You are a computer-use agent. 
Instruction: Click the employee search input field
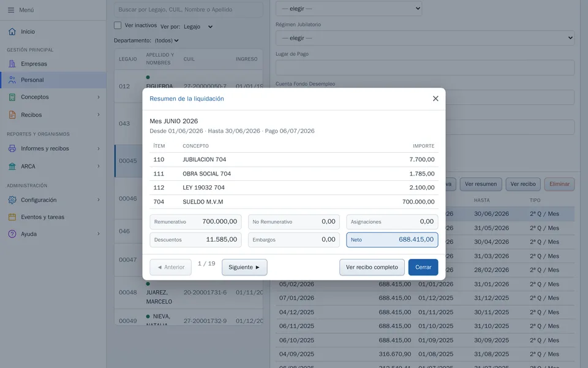tap(189, 9)
